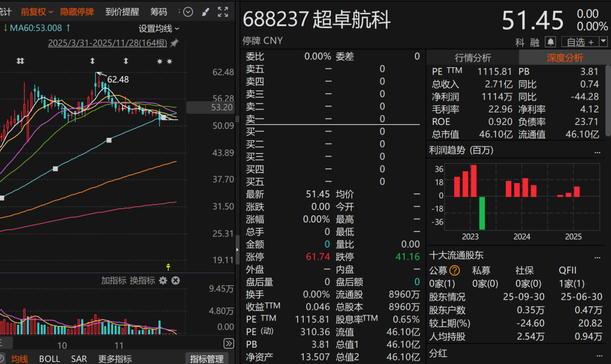Click the green down arrow before MA60

(x=5, y=28)
